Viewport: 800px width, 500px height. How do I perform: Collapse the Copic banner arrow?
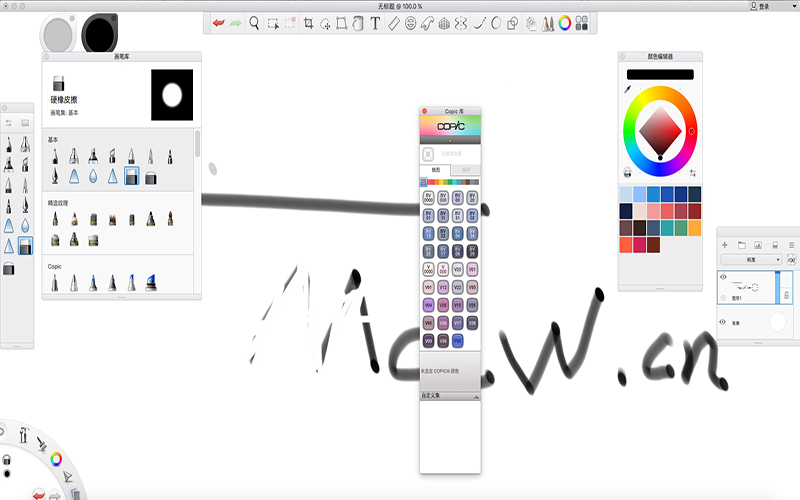pos(450,140)
